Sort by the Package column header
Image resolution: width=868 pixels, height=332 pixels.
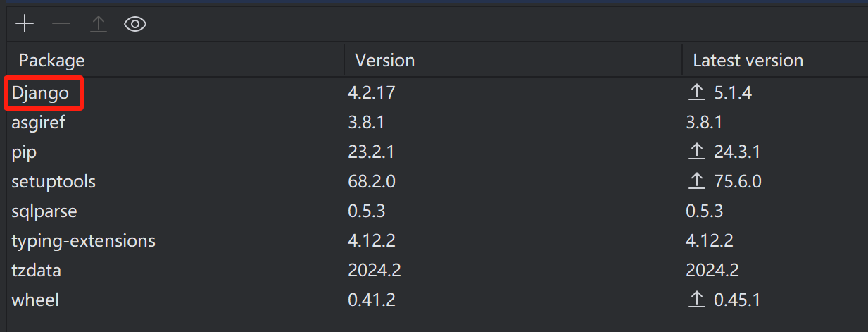(51, 61)
